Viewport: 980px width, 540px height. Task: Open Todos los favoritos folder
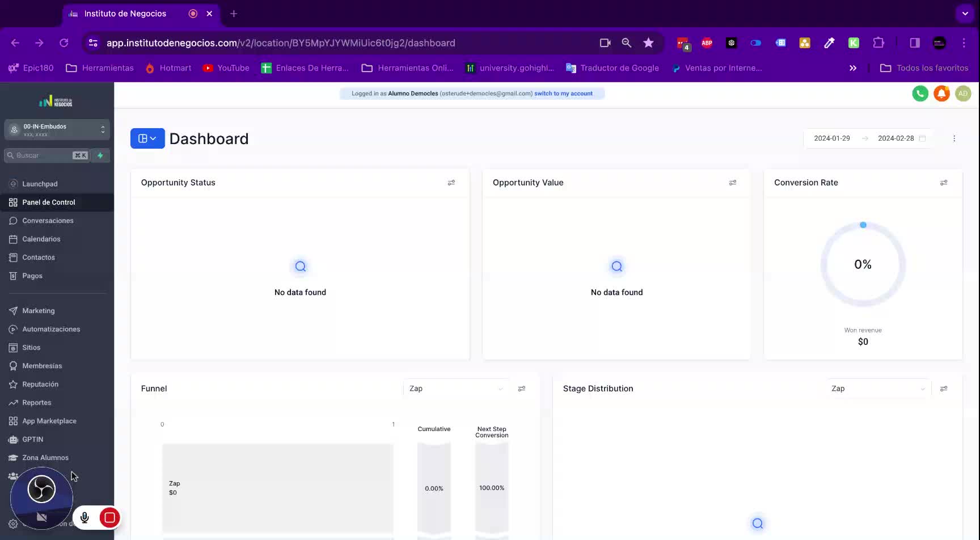(924, 68)
